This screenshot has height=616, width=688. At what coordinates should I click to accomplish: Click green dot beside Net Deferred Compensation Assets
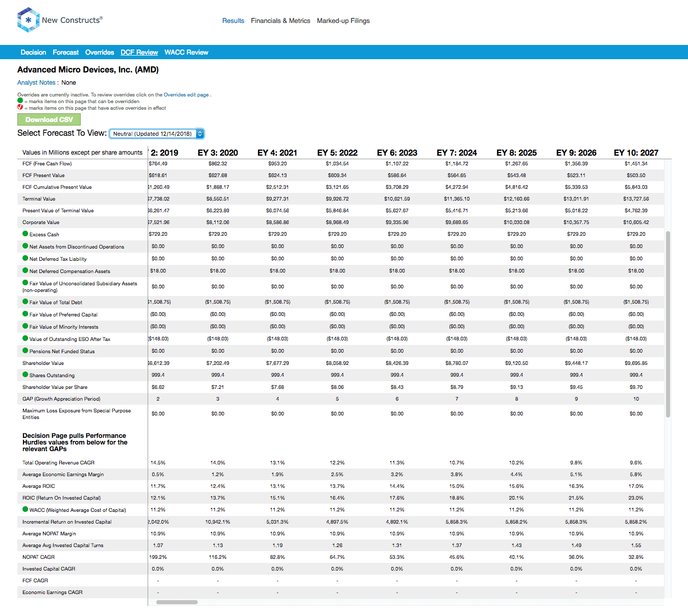coord(25,270)
